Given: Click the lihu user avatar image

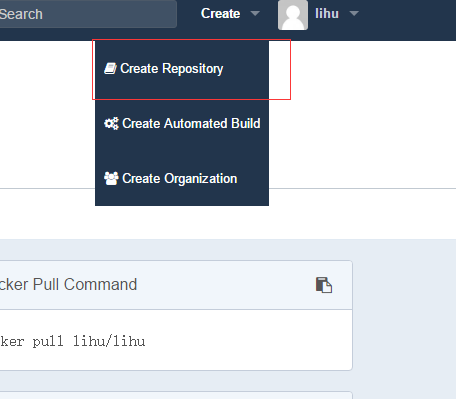Looking at the screenshot, I should click(x=293, y=15).
